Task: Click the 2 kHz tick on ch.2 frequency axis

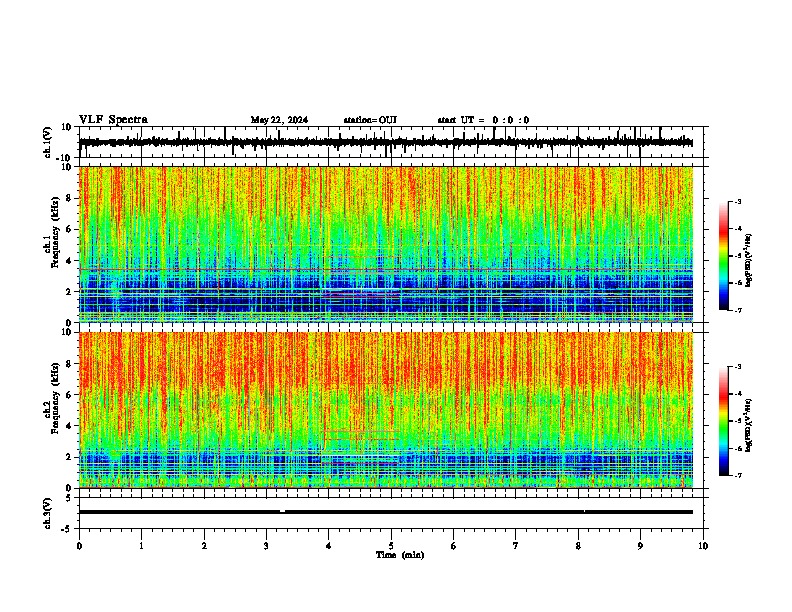Action: click(x=69, y=457)
